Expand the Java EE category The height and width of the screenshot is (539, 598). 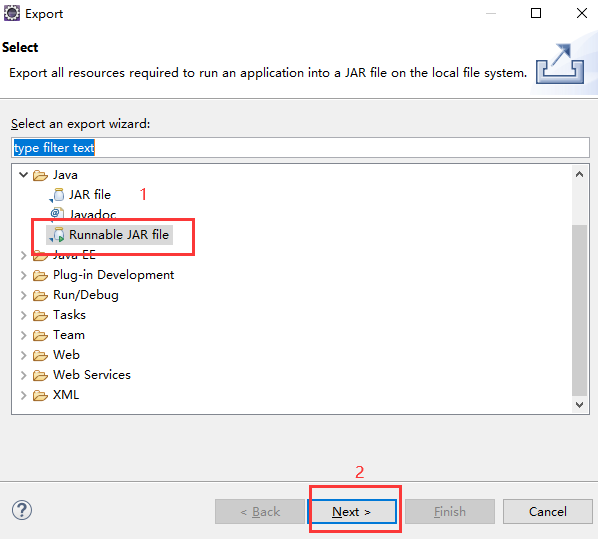pos(24,255)
